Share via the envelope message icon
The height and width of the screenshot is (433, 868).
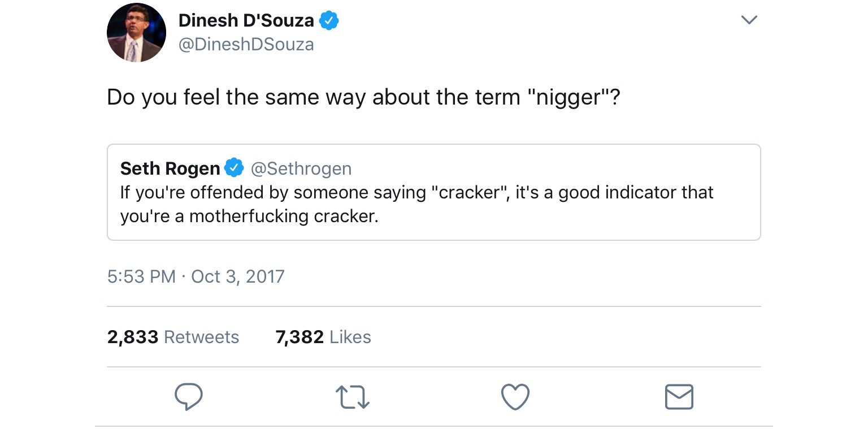(679, 396)
